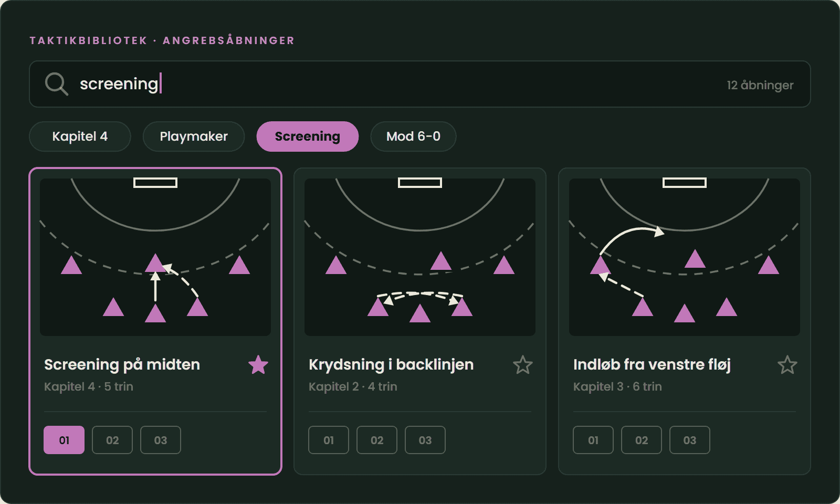The height and width of the screenshot is (504, 840).
Task: Switch to step 03 of Indløb fra venstre fløj
Action: pos(690,440)
